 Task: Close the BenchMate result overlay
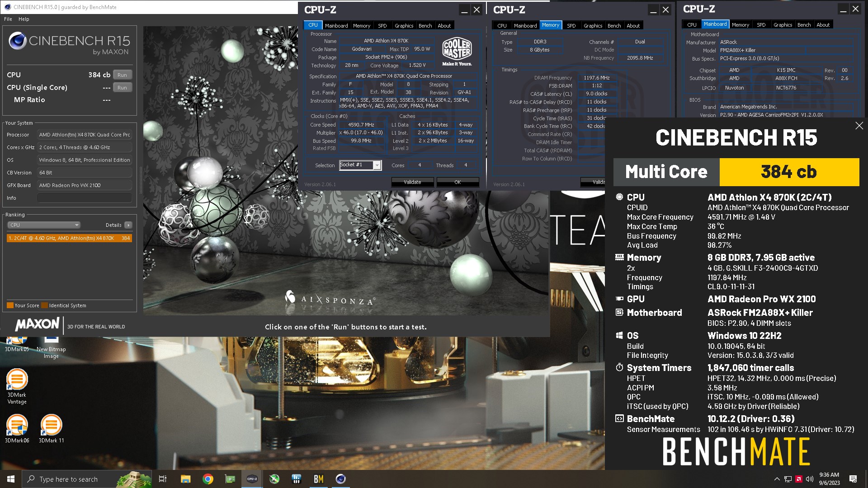[859, 126]
